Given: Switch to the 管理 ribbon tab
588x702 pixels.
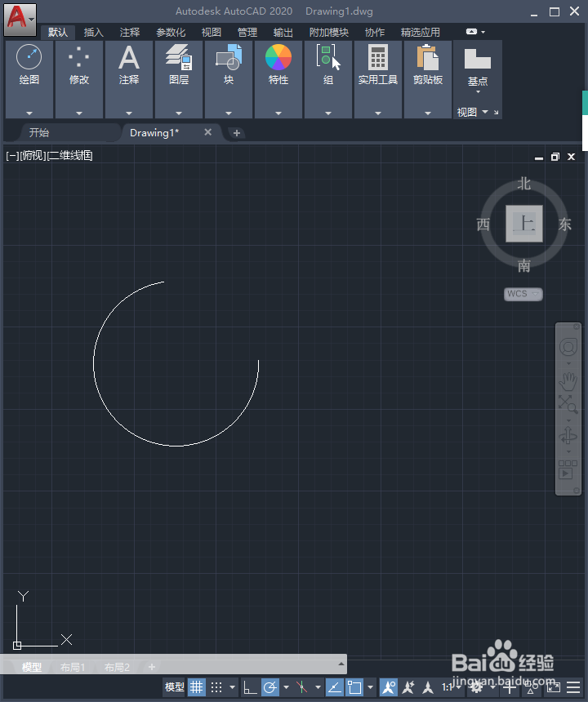Looking at the screenshot, I should point(247,32).
